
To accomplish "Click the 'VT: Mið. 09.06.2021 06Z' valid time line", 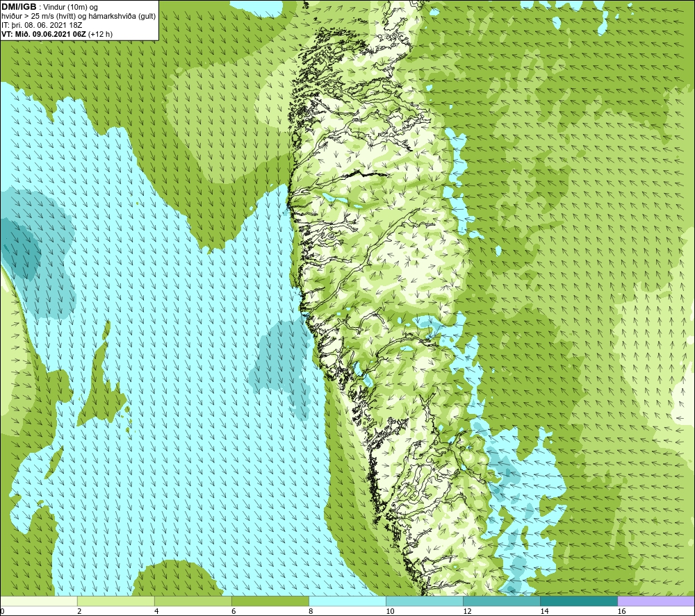I will point(43,34).
